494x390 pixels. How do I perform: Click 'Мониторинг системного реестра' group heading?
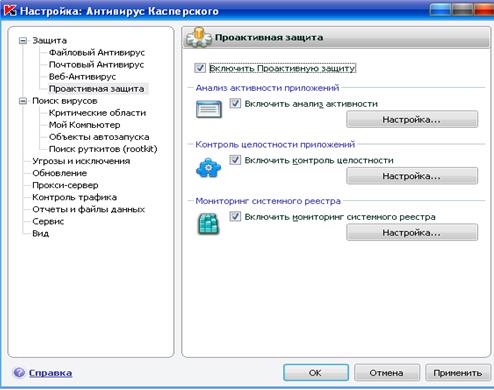click(268, 201)
